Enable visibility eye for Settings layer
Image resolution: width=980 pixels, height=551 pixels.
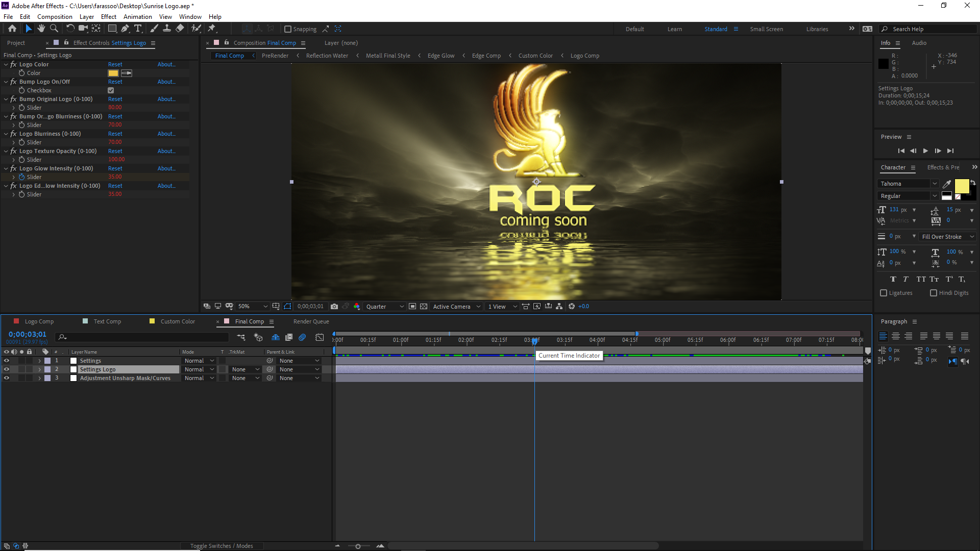pos(6,361)
